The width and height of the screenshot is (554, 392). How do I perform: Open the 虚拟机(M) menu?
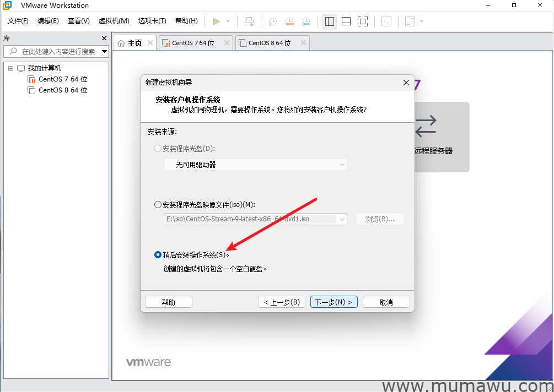[114, 21]
